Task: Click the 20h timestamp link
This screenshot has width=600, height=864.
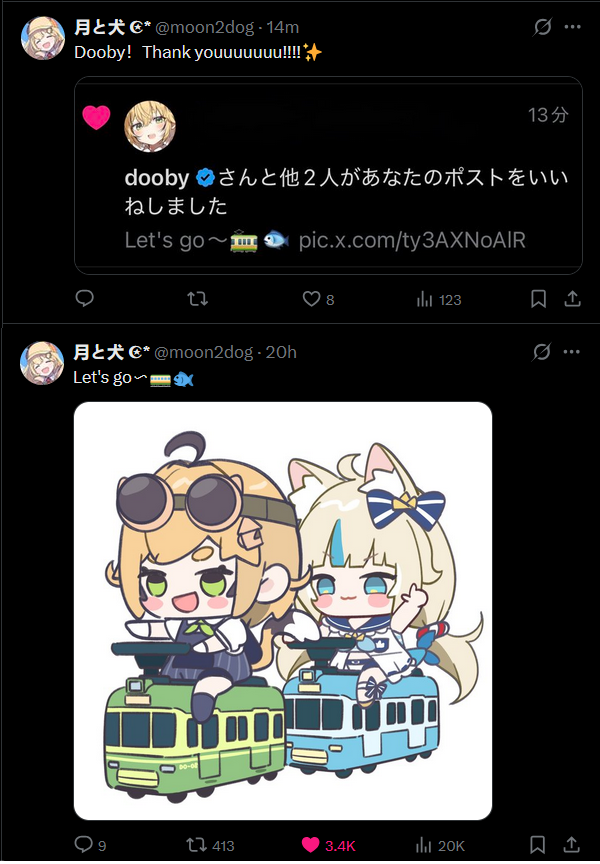Action: tap(281, 352)
